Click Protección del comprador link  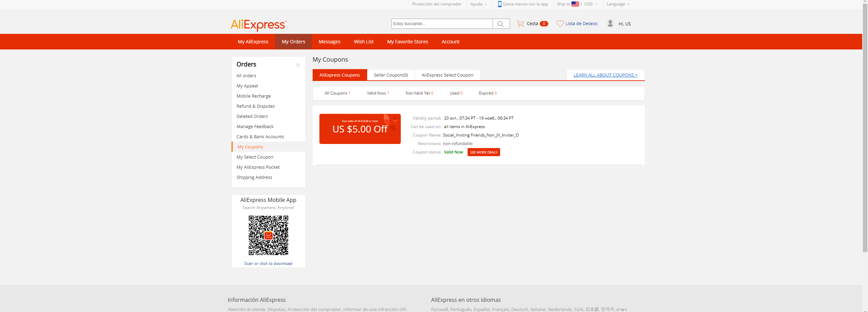(437, 4)
